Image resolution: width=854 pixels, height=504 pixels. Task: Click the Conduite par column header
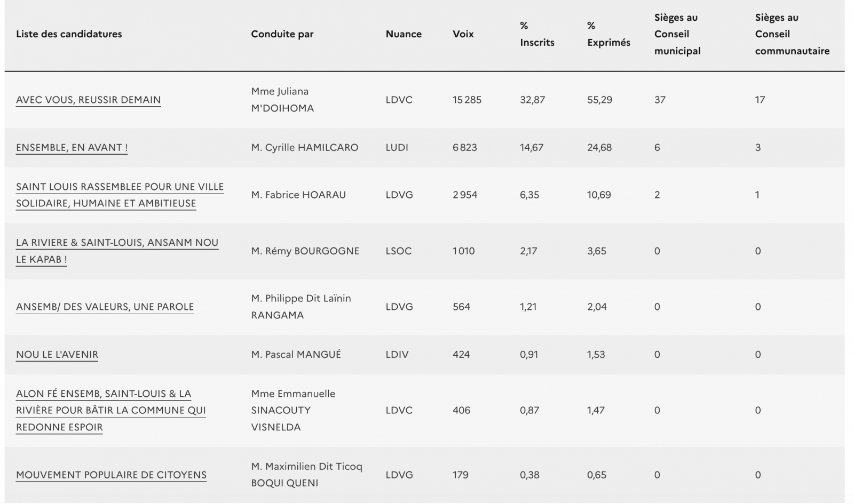(282, 34)
